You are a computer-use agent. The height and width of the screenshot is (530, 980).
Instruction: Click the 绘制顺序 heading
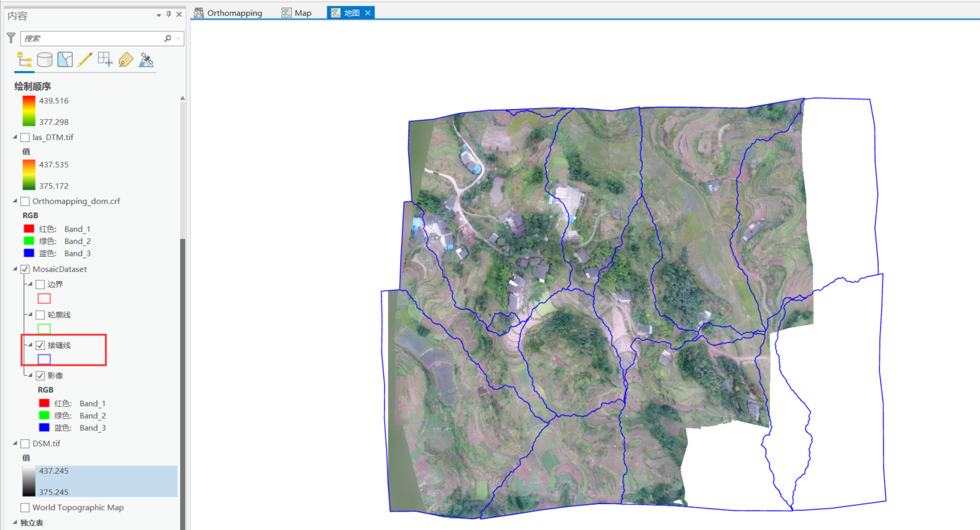click(x=32, y=86)
